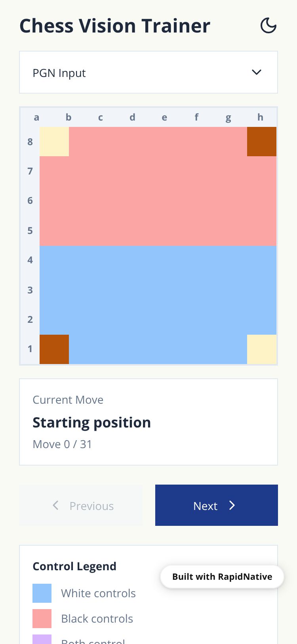
Task: Click the Starting position move card
Action: 148,422
